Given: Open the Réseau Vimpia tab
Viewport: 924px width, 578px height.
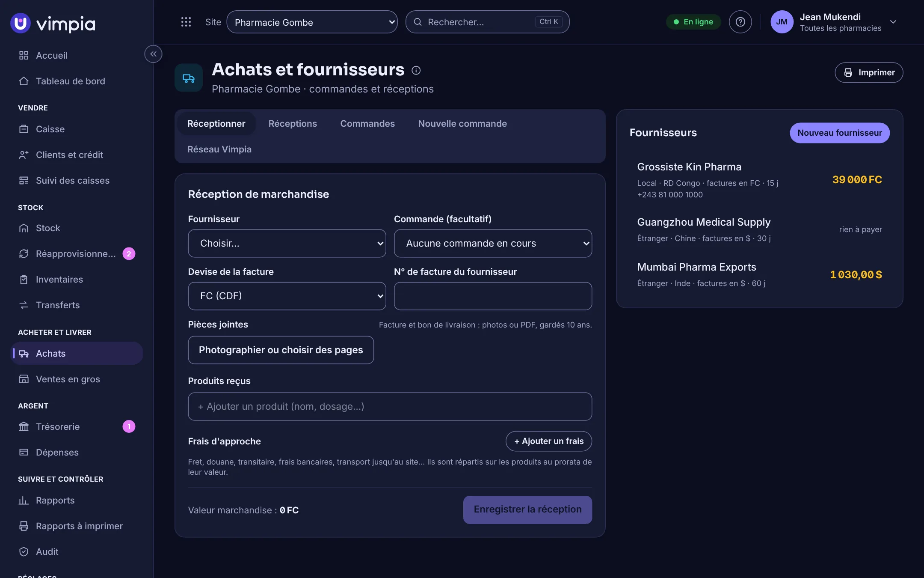Looking at the screenshot, I should pos(219,149).
